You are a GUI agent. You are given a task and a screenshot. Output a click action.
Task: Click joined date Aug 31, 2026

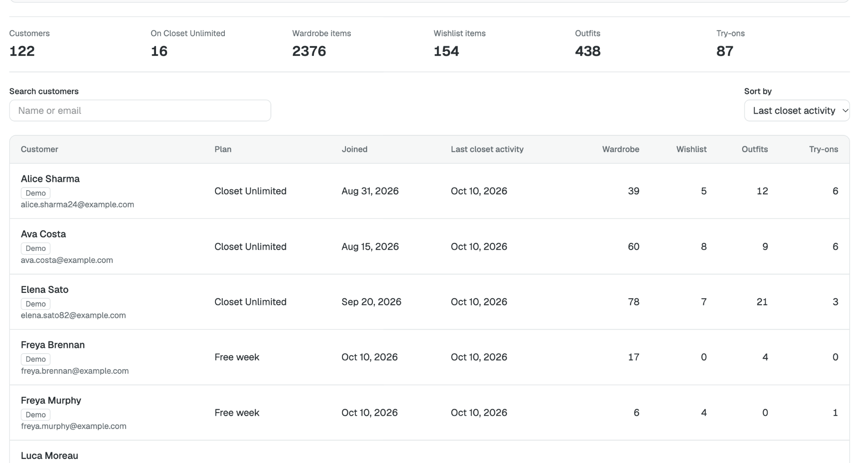[x=370, y=191]
